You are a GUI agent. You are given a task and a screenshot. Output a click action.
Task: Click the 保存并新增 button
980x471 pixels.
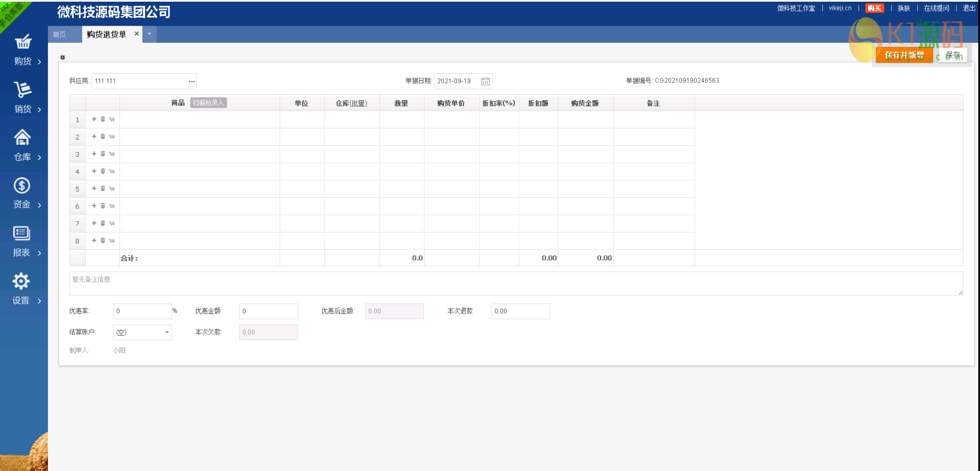click(904, 55)
